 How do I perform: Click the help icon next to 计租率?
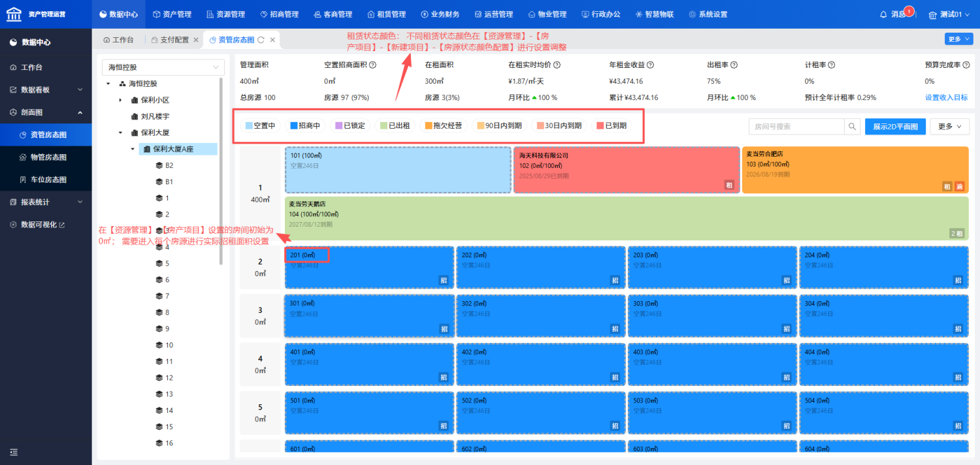click(x=832, y=65)
